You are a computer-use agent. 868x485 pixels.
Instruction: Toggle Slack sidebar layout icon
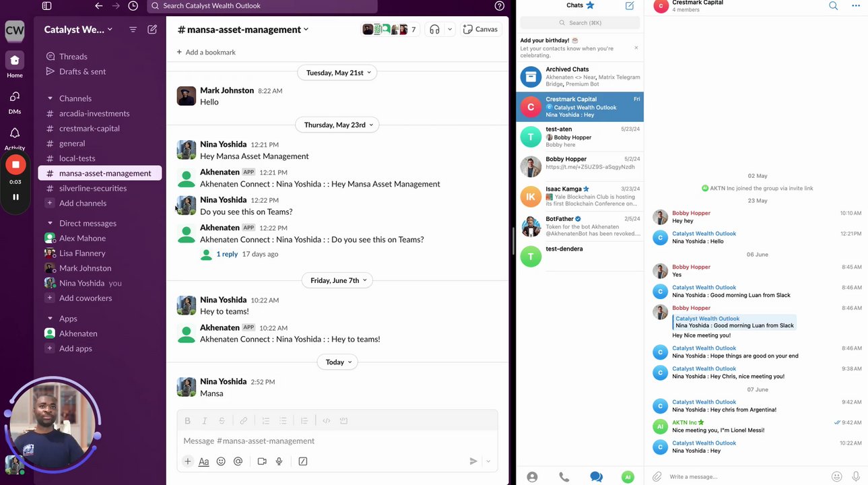click(46, 5)
